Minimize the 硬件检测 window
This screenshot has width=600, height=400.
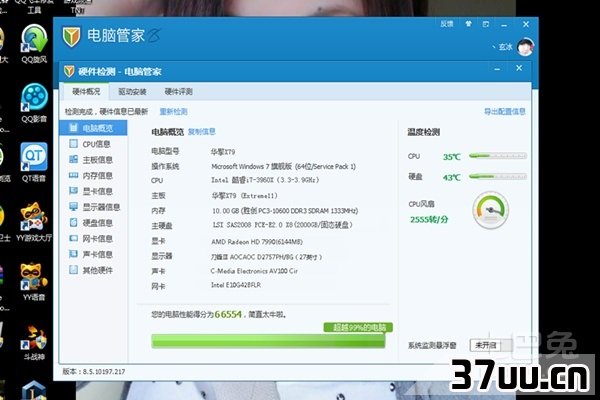pos(497,69)
